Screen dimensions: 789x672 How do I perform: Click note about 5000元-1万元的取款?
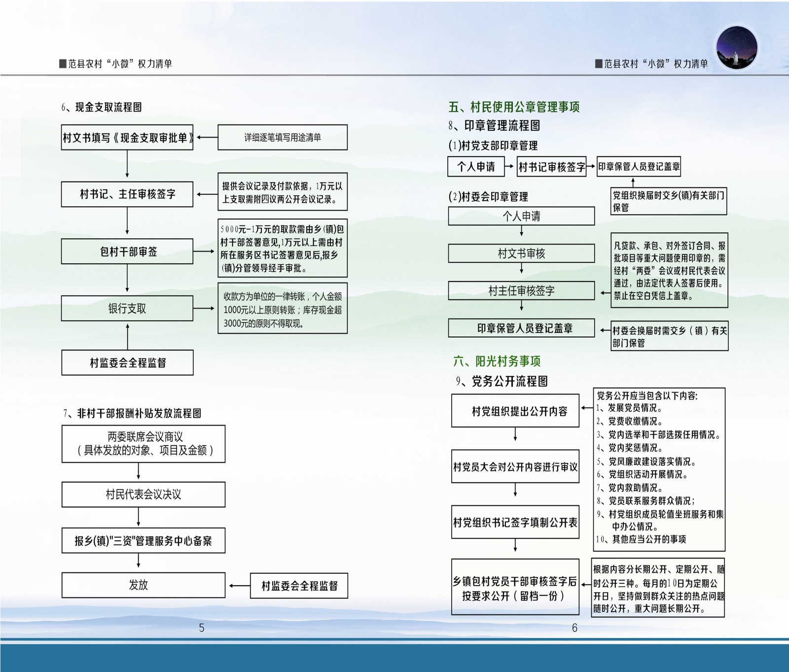click(283, 248)
